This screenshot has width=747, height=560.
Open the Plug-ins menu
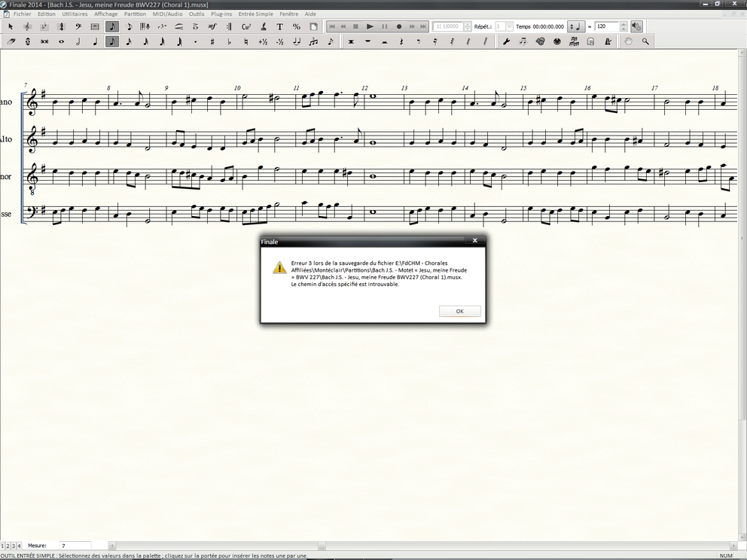221,14
